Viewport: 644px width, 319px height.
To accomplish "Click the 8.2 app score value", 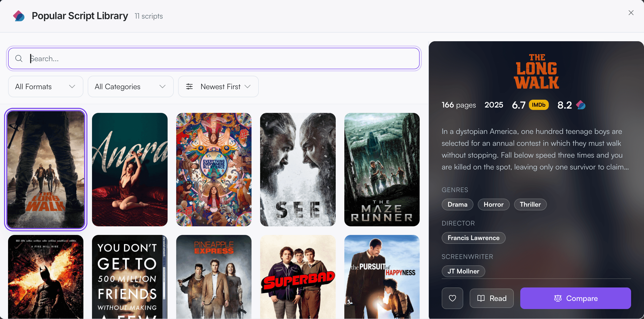I will point(565,105).
